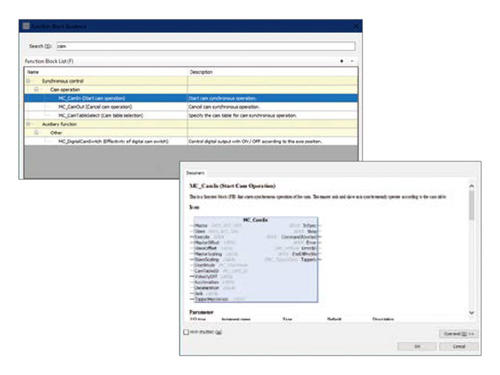Toggle the checkbox at bottom-left of document dialog

click(186, 332)
